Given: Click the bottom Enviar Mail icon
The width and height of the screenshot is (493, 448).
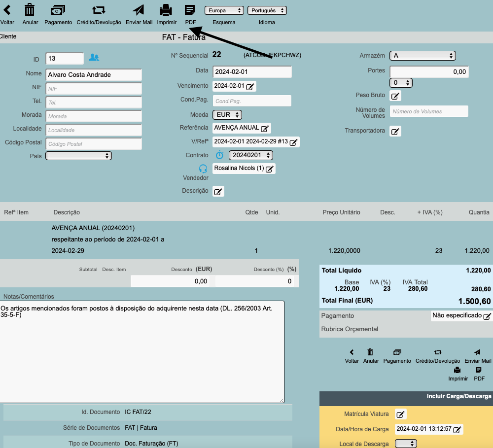Looking at the screenshot, I should coord(477,352).
